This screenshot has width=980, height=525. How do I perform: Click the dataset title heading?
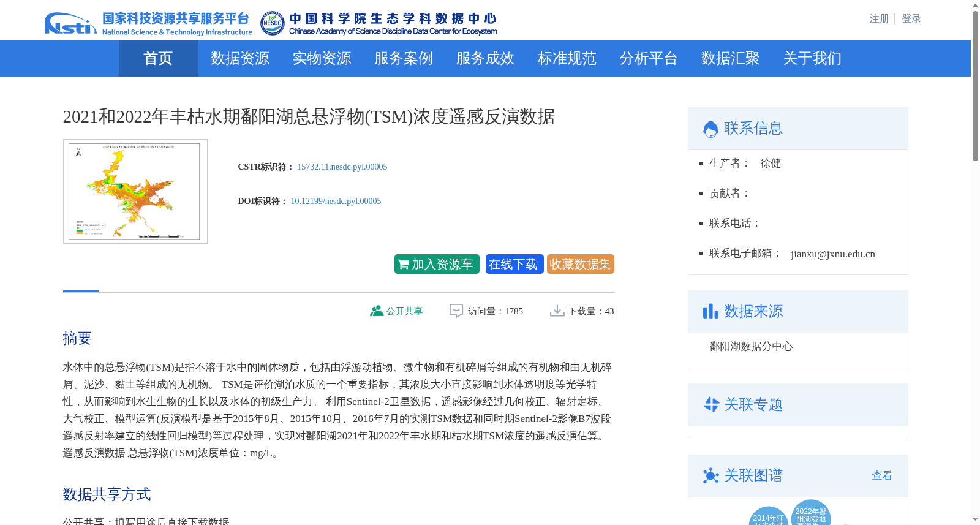[x=309, y=116]
